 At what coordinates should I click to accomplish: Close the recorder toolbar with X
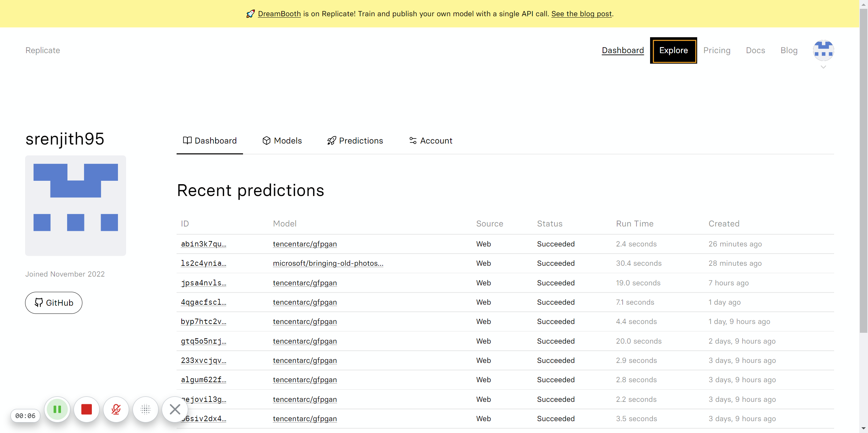[x=175, y=409]
